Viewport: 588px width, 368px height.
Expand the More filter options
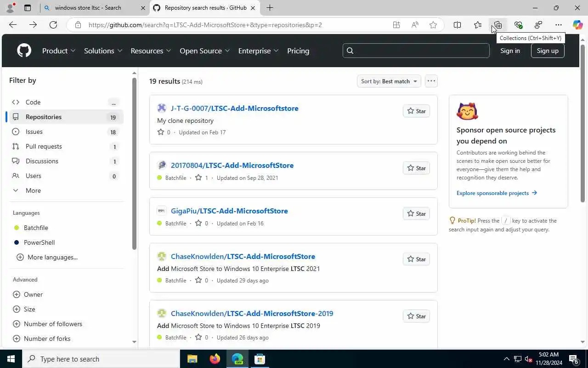click(66, 190)
